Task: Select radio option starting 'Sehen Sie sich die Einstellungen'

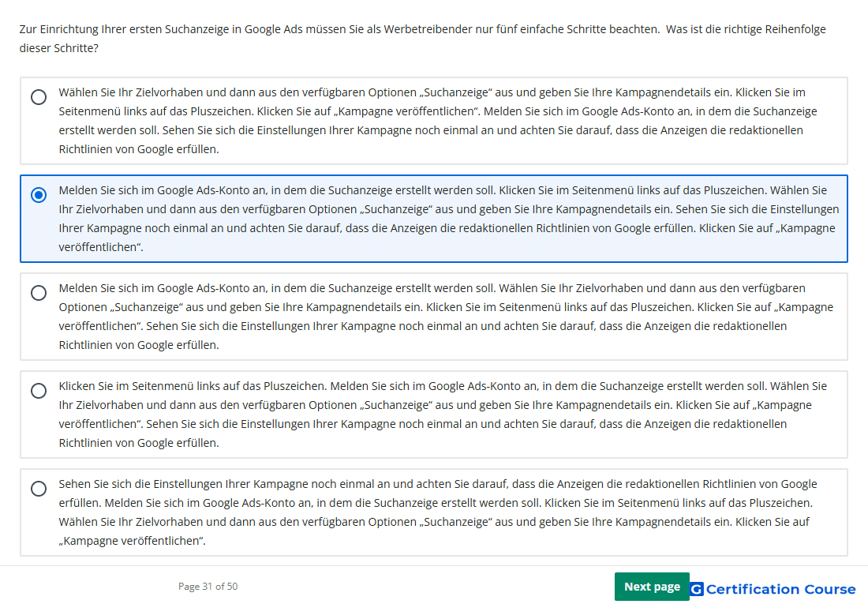Action: coord(39,489)
